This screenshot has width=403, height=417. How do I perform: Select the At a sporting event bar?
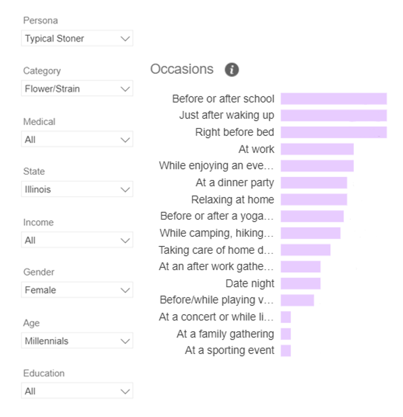[x=286, y=351]
